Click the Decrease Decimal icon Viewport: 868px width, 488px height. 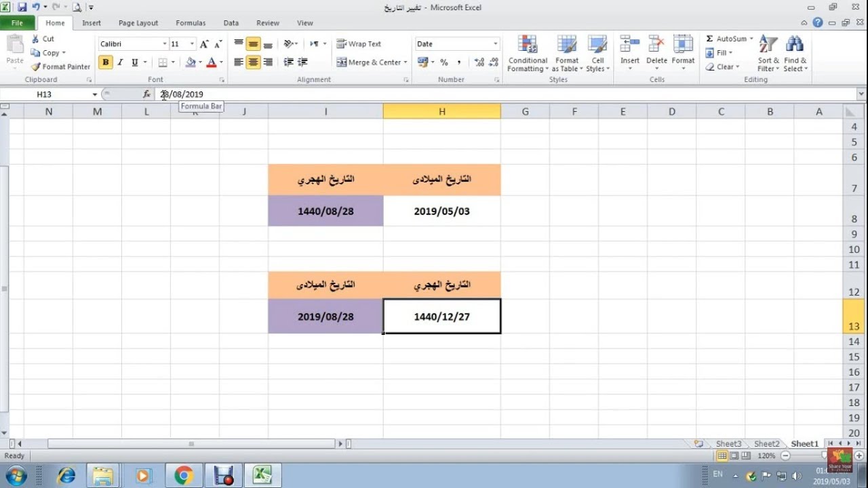pyautogui.click(x=493, y=62)
